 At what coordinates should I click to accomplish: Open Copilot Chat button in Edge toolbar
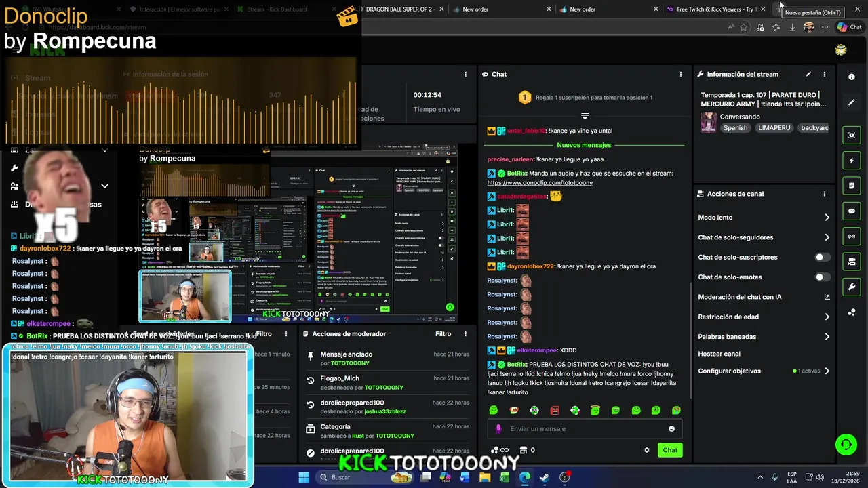click(x=849, y=27)
